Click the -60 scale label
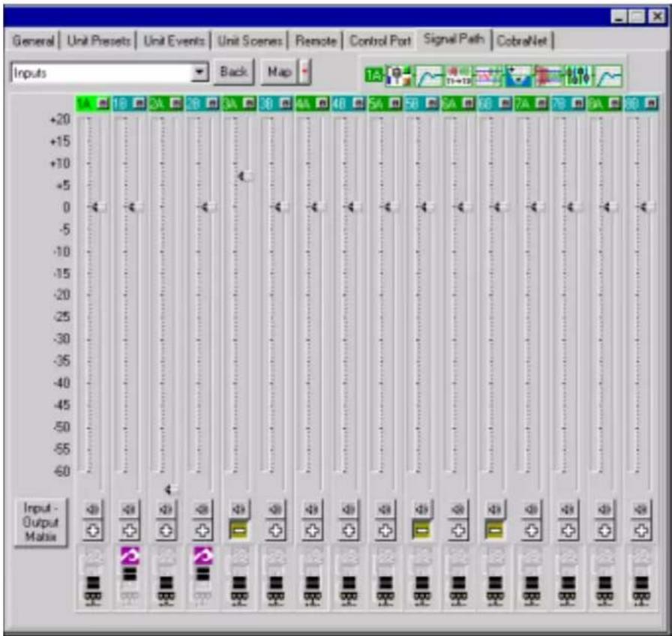 coord(61,472)
